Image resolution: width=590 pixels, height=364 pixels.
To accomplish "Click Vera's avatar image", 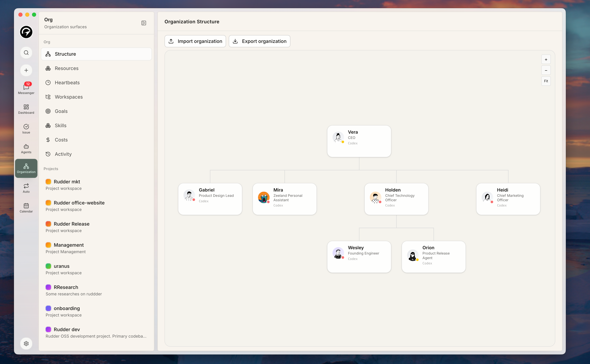I will [338, 137].
